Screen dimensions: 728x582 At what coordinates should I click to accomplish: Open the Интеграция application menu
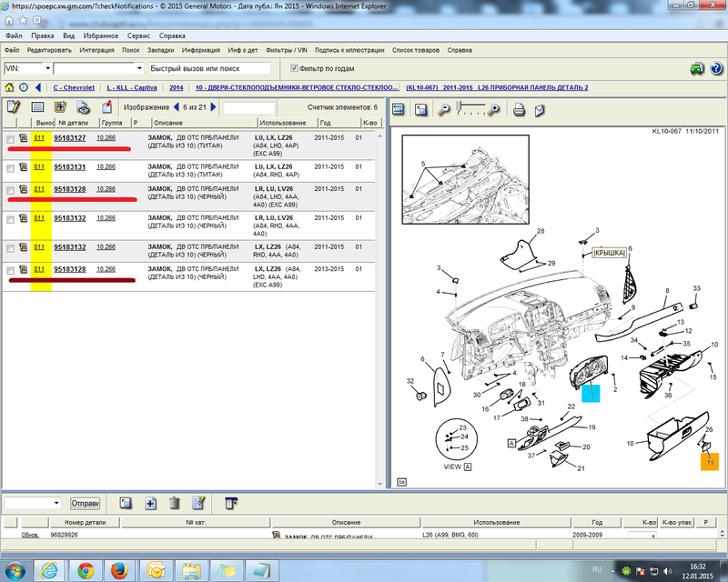pyautogui.click(x=96, y=50)
